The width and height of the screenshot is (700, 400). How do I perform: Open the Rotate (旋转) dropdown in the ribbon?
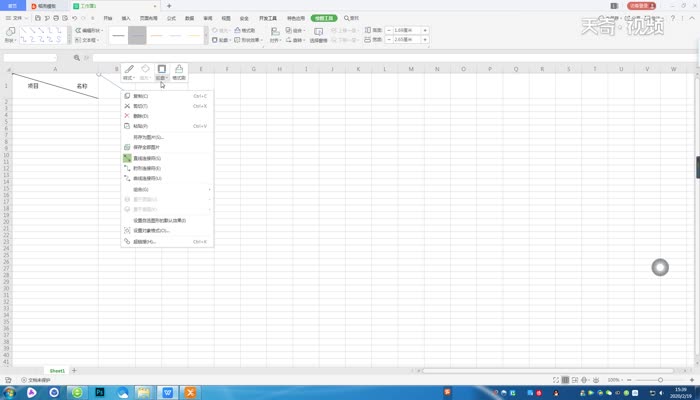coord(296,40)
